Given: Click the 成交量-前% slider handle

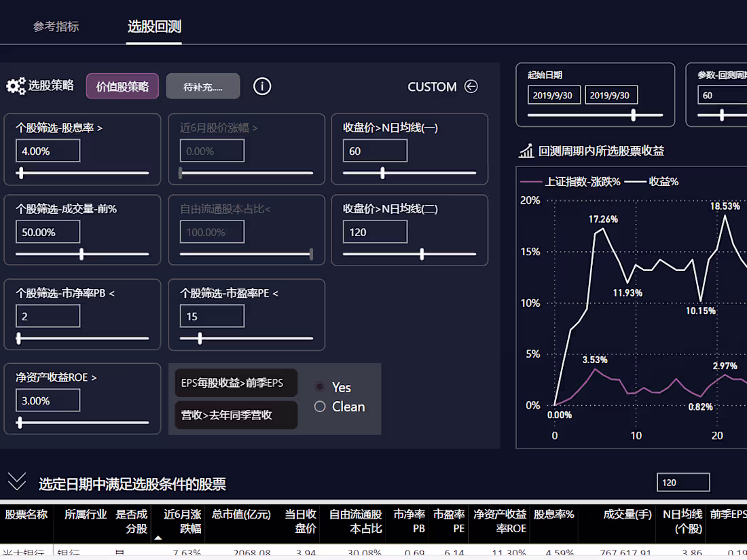Looking at the screenshot, I should (x=81, y=254).
